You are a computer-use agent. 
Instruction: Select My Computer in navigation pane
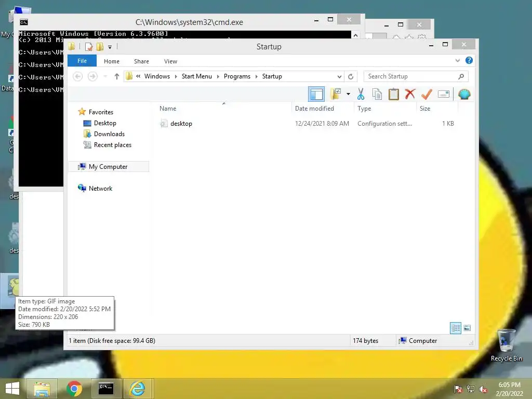(108, 167)
